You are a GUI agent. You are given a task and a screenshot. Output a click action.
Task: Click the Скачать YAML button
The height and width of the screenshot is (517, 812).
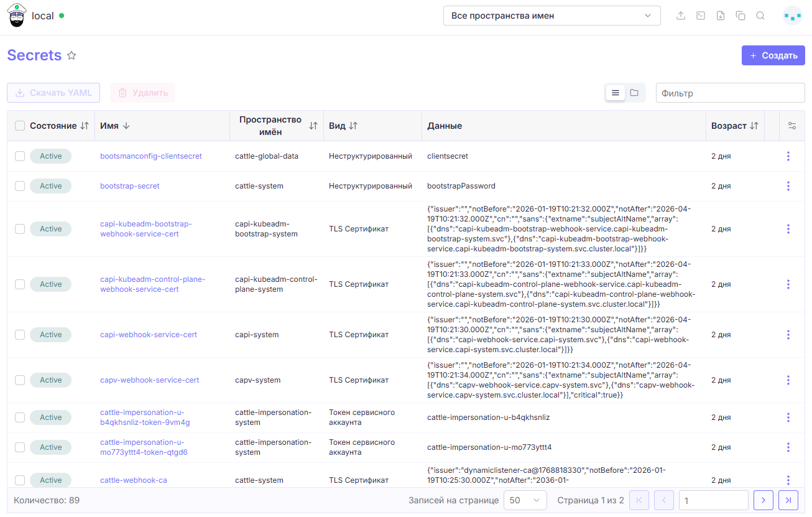click(x=53, y=93)
